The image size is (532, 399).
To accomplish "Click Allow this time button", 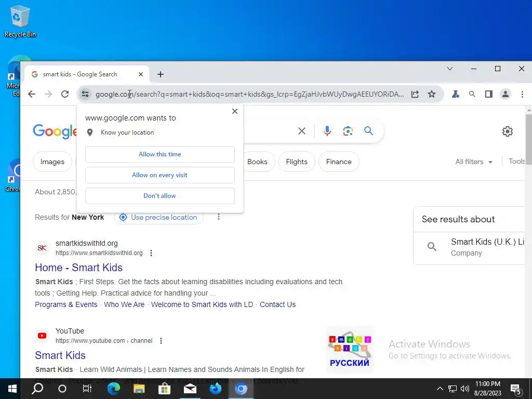I will (x=160, y=154).
